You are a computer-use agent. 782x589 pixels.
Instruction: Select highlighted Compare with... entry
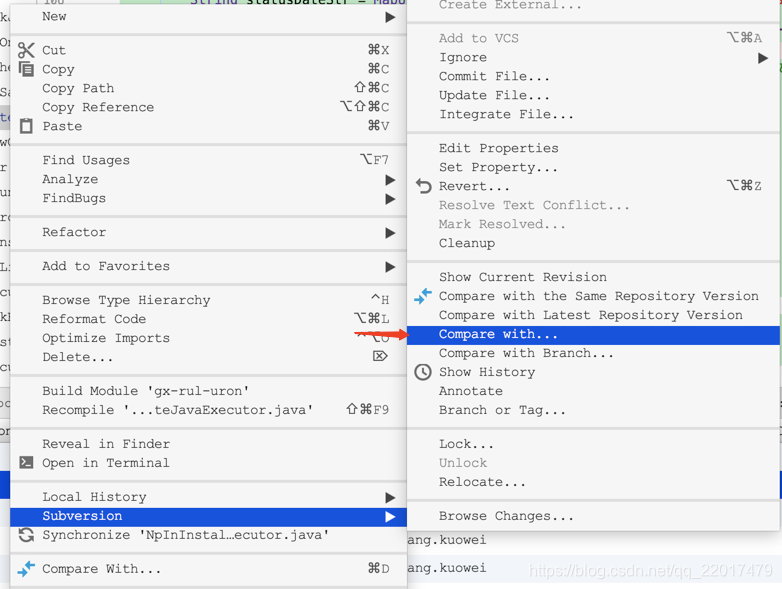[593, 335]
